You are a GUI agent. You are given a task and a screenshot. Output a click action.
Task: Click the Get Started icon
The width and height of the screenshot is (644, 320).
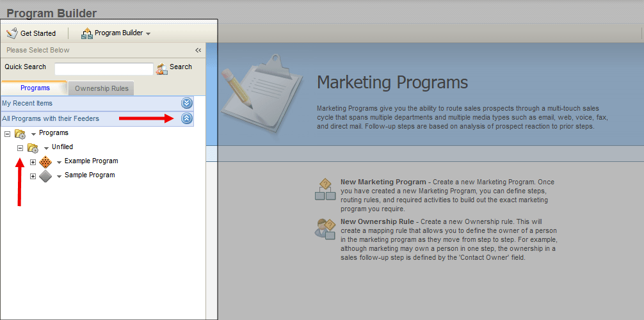[x=12, y=33]
